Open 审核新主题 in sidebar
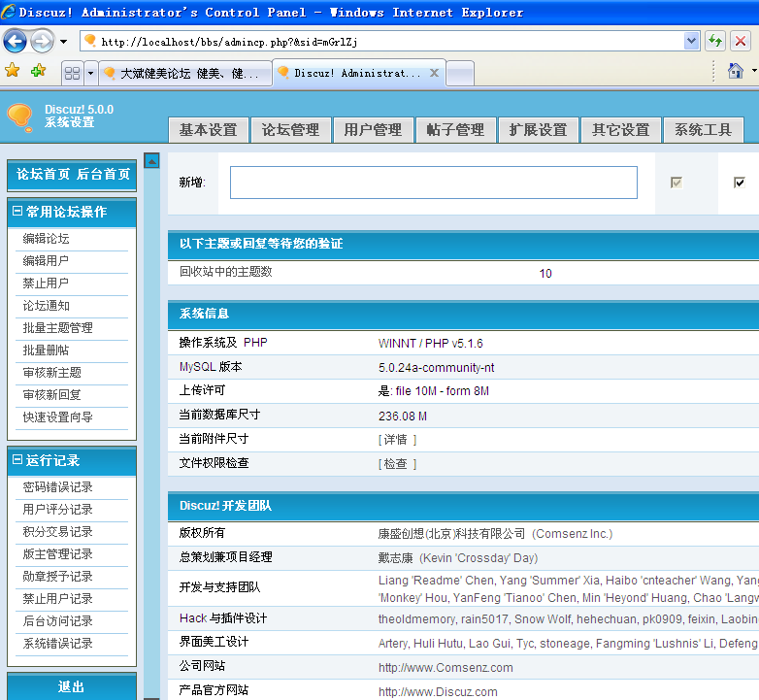759x700 pixels. click(x=51, y=372)
